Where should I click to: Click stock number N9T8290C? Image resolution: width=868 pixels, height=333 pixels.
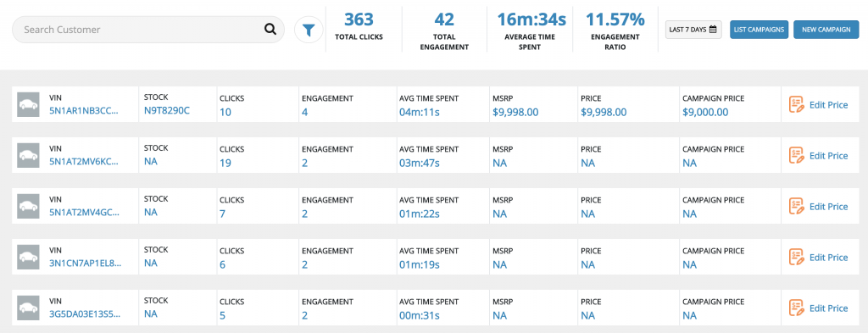[x=167, y=111]
